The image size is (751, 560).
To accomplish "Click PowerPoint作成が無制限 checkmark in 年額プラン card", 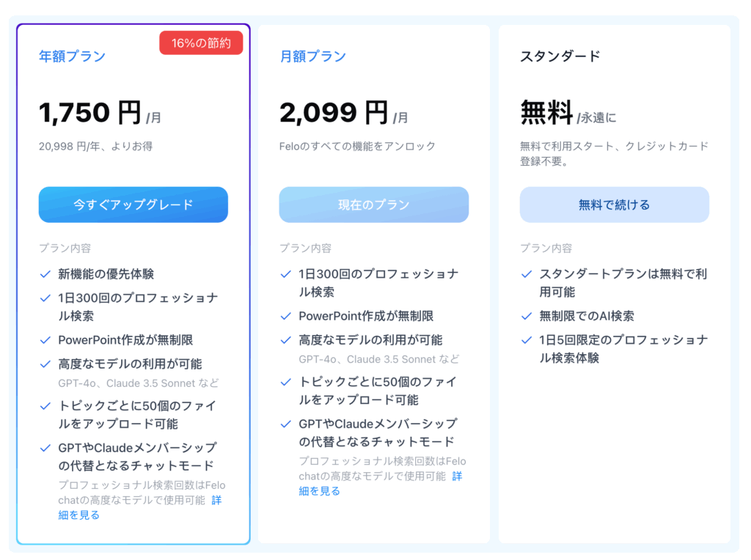I will tap(45, 340).
